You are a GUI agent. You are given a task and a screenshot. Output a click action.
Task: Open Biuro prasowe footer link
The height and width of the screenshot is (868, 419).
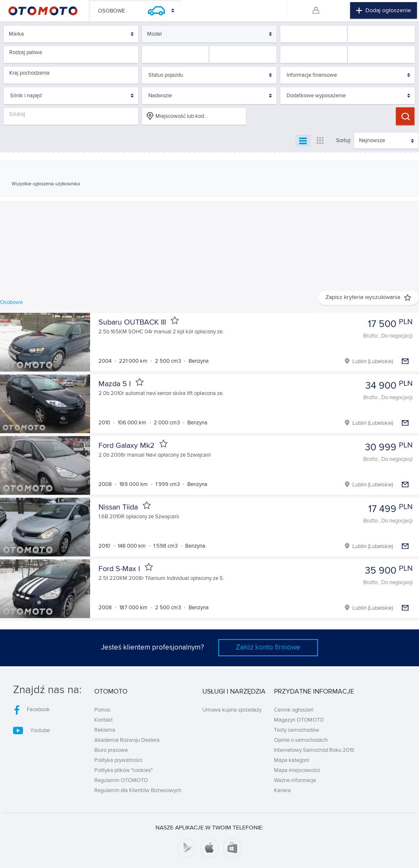(x=111, y=750)
